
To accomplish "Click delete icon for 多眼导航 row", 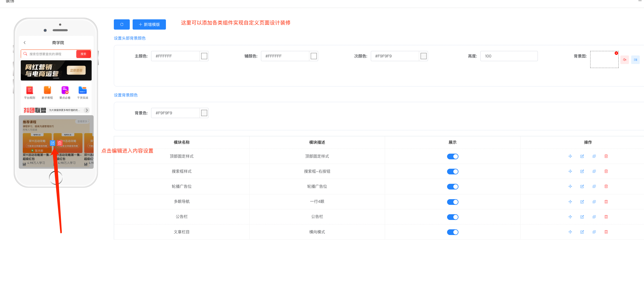I will (x=606, y=202).
